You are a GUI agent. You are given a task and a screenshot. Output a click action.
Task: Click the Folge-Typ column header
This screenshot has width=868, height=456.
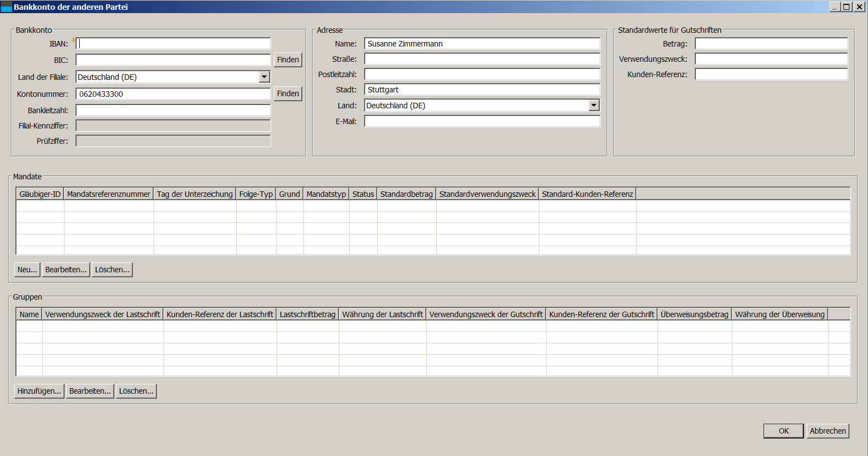pos(256,194)
